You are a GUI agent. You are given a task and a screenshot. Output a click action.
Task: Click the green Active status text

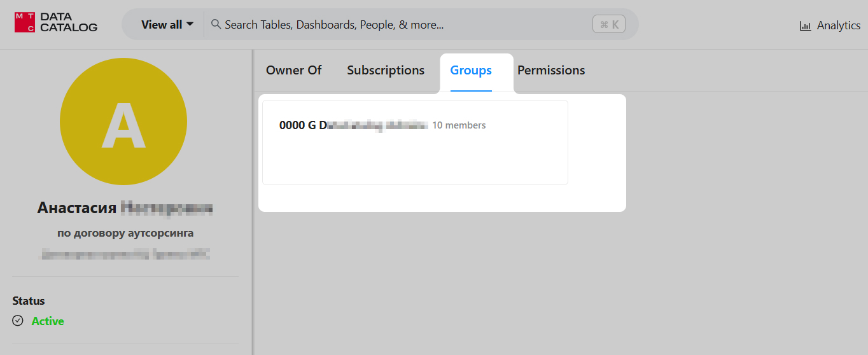pos(48,321)
